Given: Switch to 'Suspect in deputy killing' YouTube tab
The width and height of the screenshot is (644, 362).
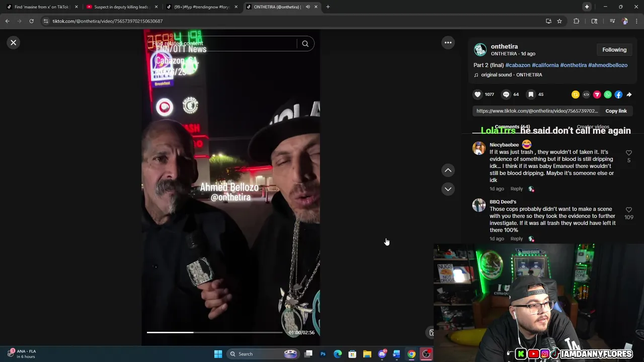Looking at the screenshot, I should click(x=122, y=7).
